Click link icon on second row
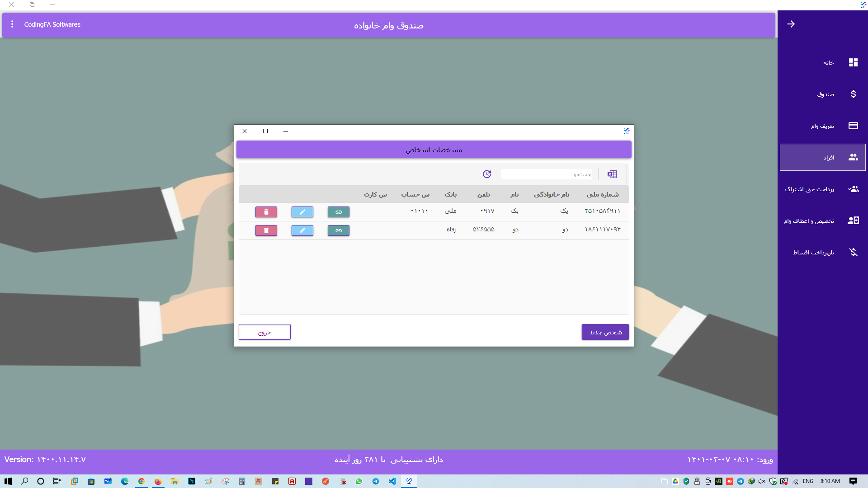Screen dimensions: 868x488 [x=339, y=230]
